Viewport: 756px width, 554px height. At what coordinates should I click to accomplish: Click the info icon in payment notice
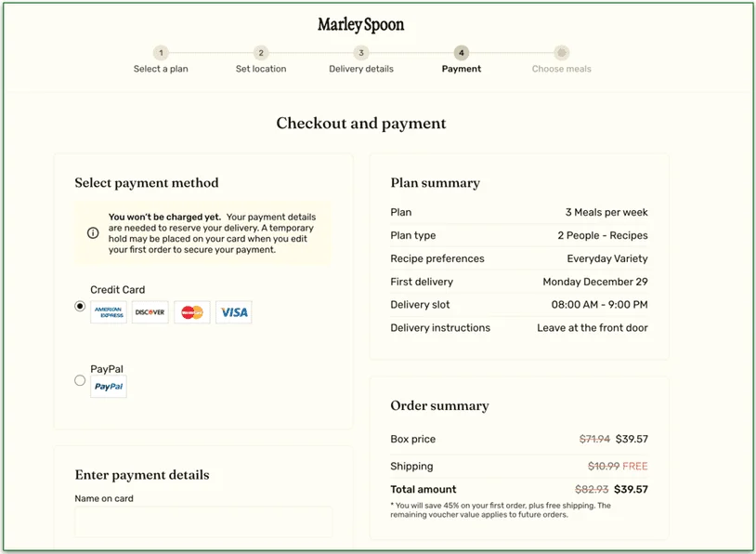pos(93,233)
